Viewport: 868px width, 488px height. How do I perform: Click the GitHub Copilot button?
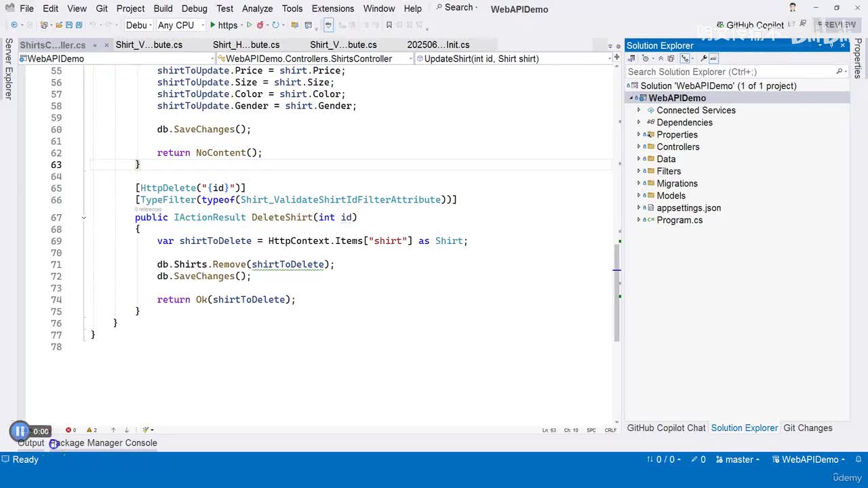click(750, 25)
